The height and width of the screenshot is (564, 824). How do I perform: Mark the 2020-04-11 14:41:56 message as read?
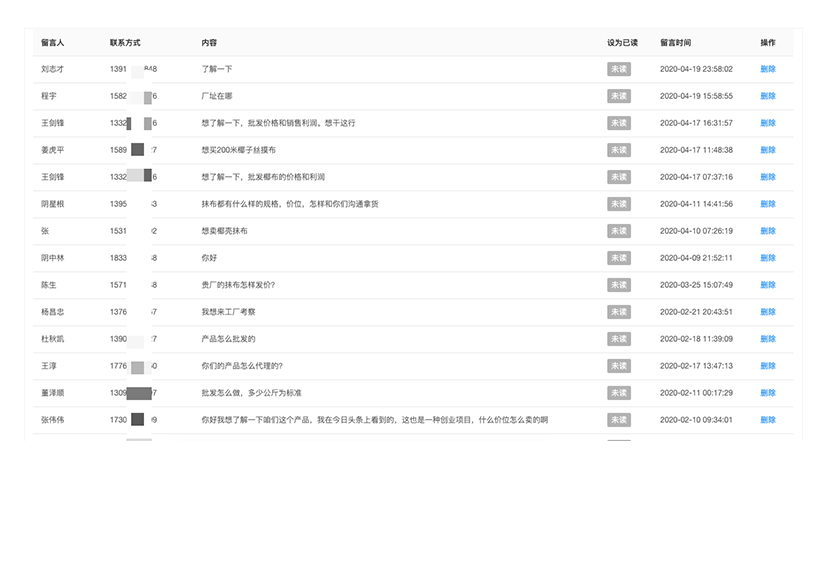[x=618, y=204]
